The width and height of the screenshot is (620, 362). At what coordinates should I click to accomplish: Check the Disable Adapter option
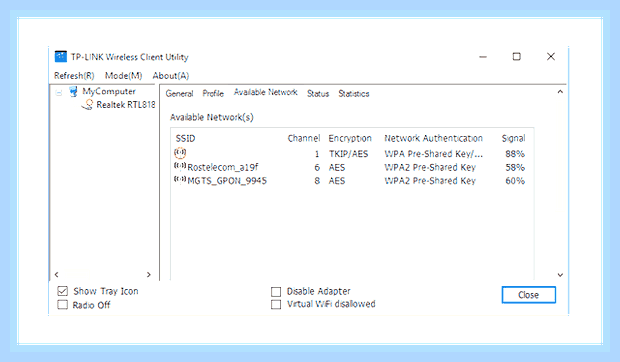tap(276, 292)
